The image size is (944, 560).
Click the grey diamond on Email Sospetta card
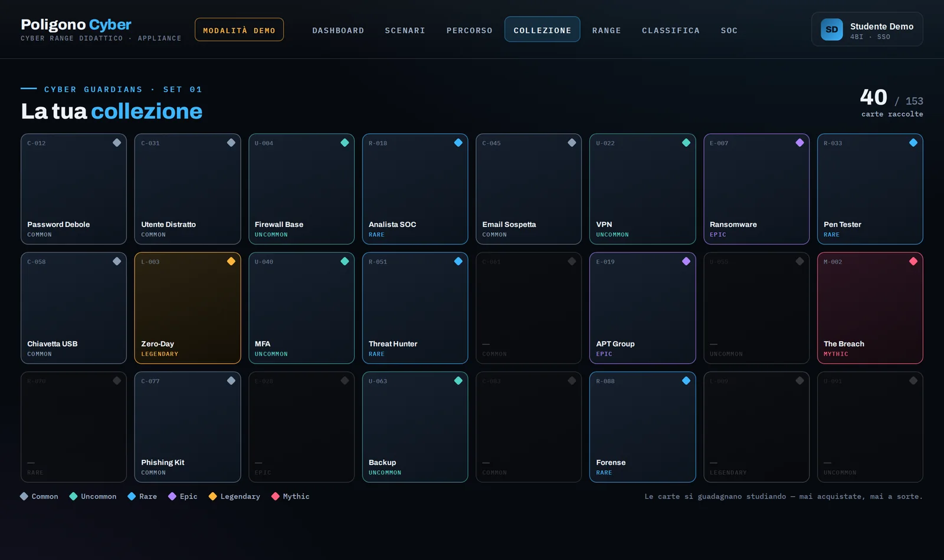click(x=572, y=143)
